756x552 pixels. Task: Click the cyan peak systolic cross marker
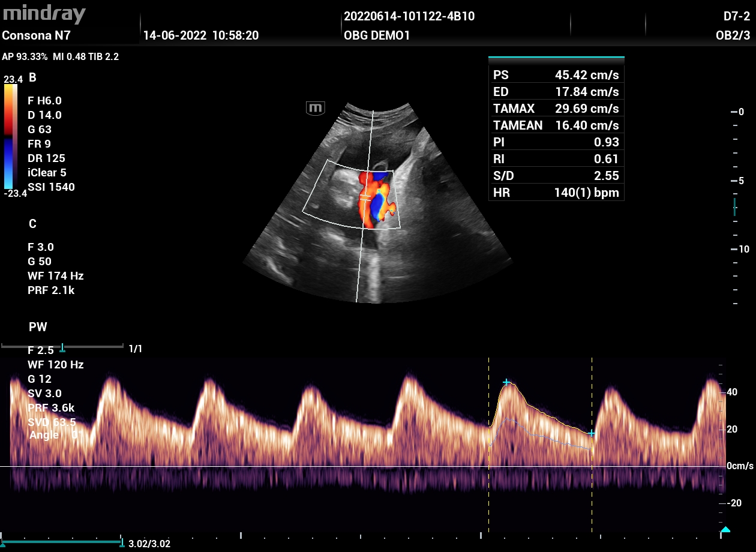(x=506, y=382)
